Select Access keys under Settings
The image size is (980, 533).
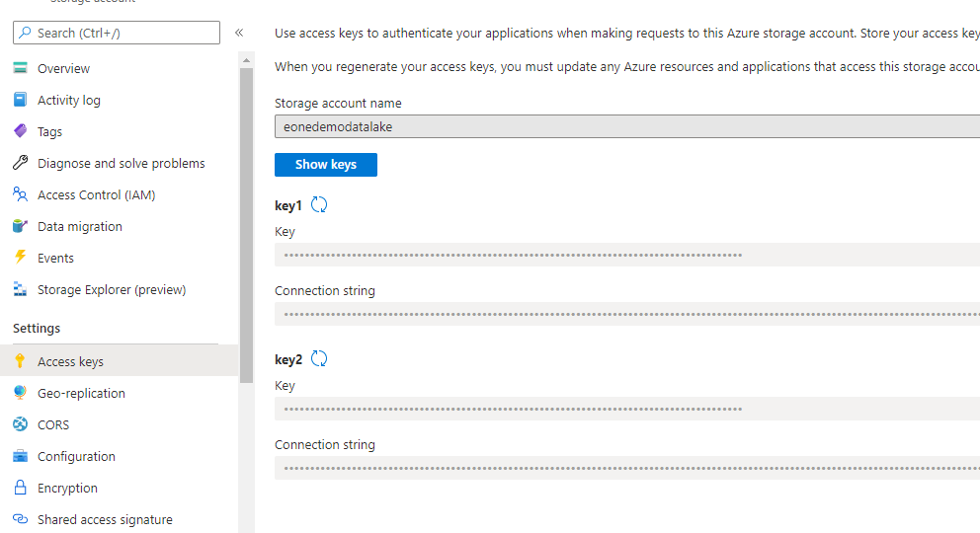[x=119, y=360]
